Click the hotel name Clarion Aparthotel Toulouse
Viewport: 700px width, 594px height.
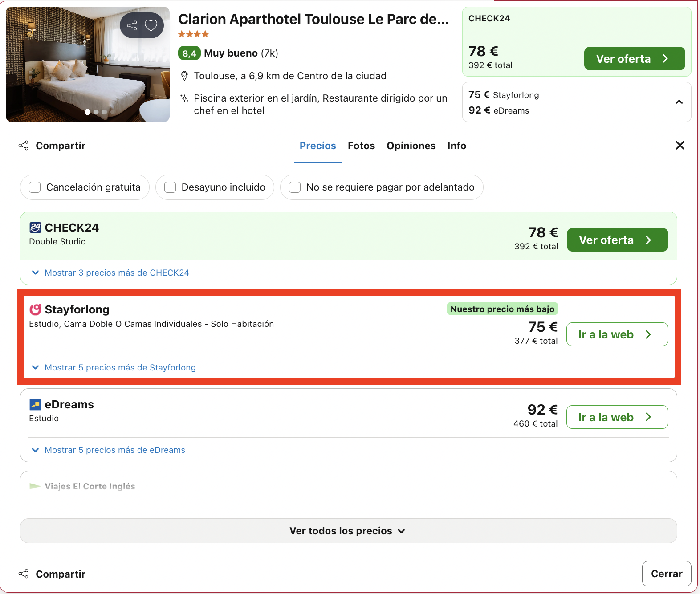pos(313,19)
